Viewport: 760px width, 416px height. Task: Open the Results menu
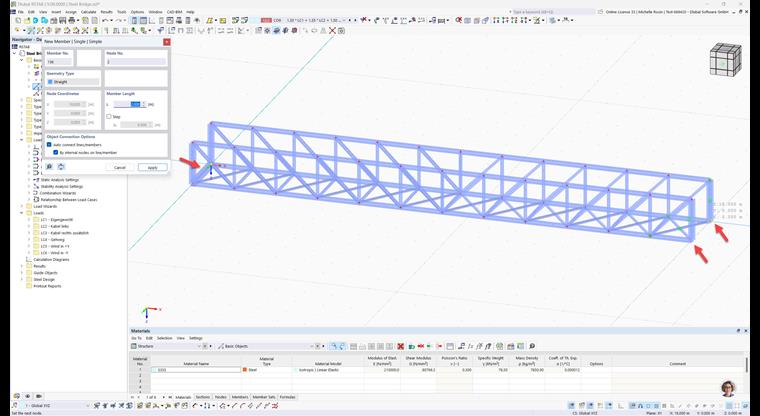click(107, 12)
